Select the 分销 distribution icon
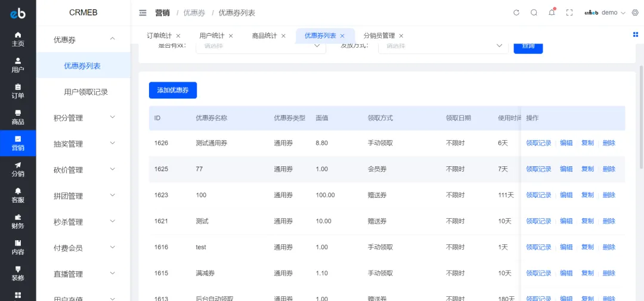The width and height of the screenshot is (644, 301). tap(18, 169)
